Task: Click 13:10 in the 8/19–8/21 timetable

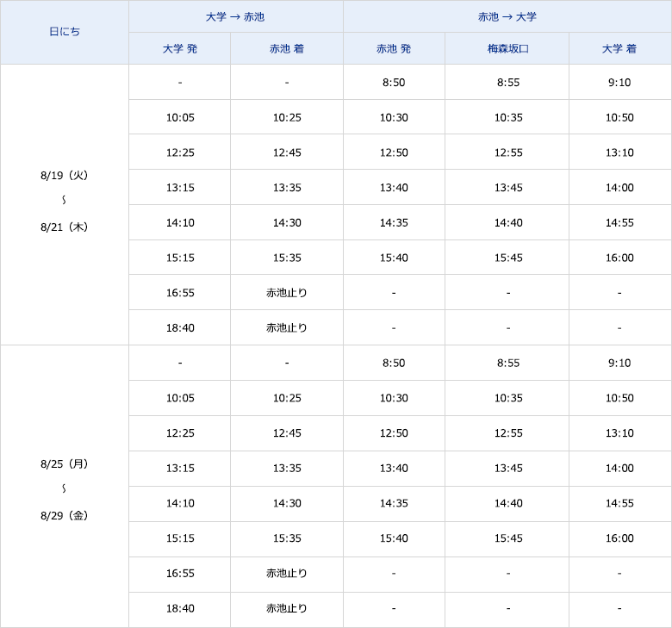Action: [619, 152]
